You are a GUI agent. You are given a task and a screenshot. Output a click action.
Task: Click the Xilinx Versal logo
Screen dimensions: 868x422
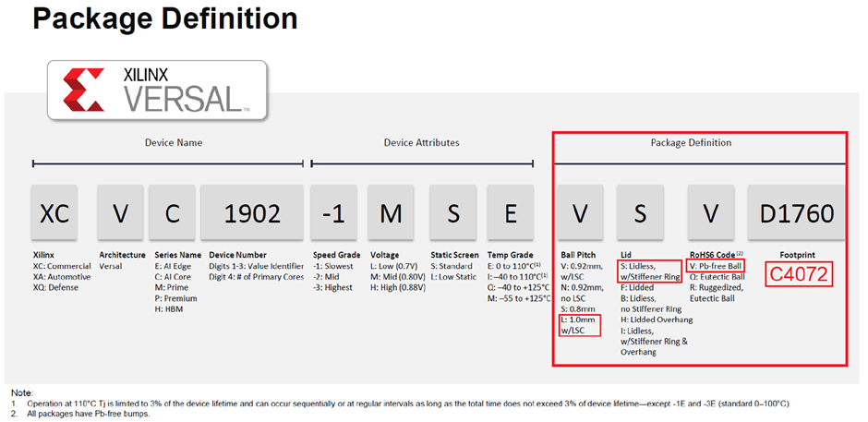click(157, 90)
